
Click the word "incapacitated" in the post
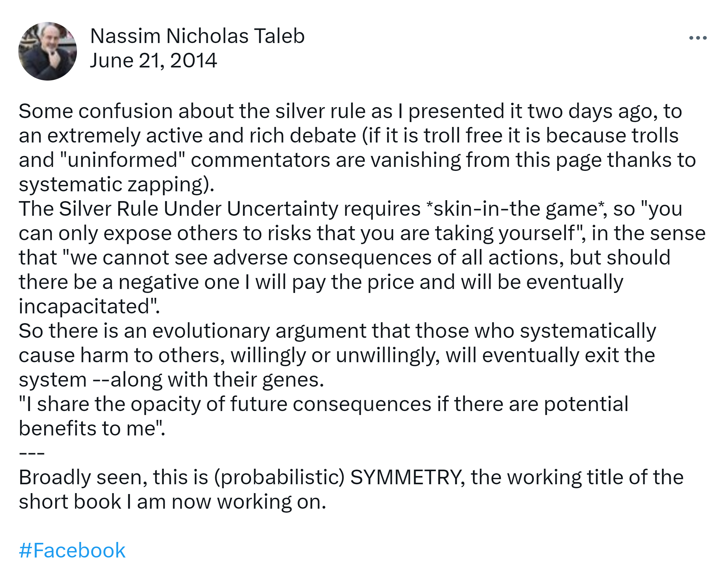coord(84,306)
